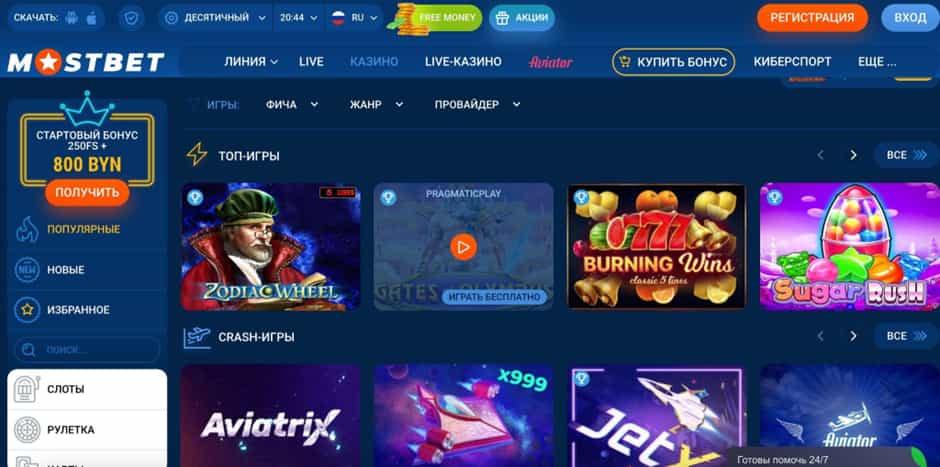Expand the Провайдер filter dropdown
The image size is (940, 467).
coord(477,104)
